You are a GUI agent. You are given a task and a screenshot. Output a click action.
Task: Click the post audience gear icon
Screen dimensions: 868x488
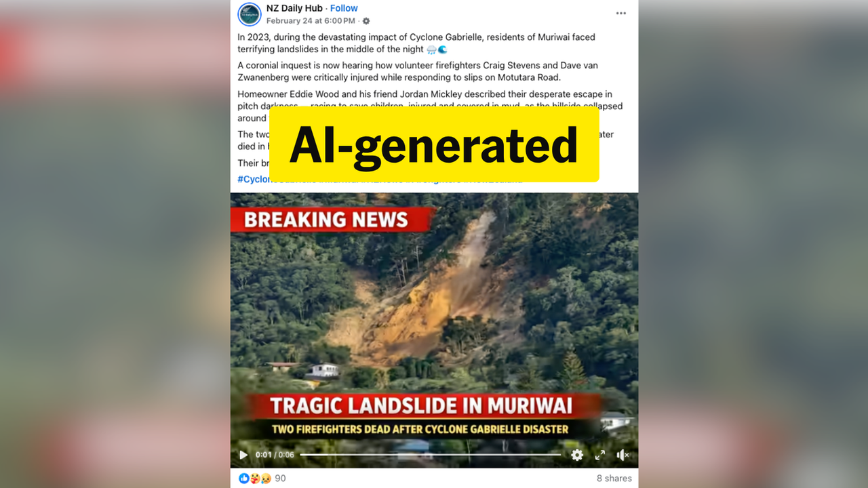point(366,21)
